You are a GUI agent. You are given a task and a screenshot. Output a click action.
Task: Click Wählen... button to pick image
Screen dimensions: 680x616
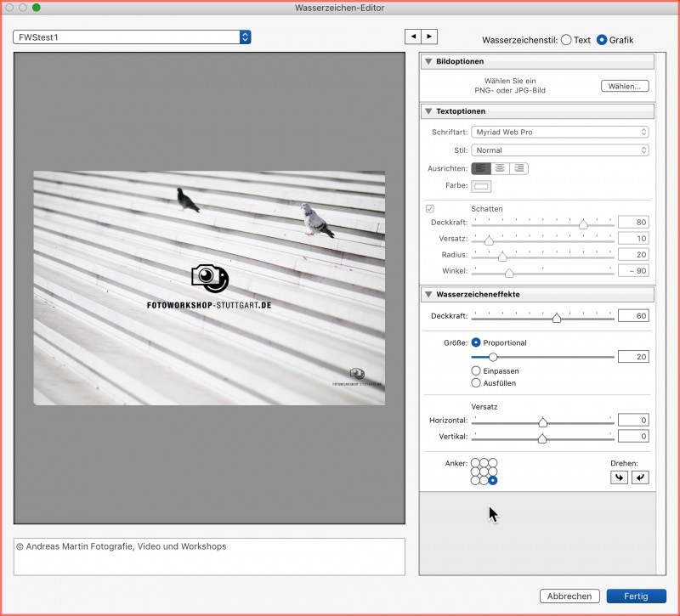(625, 86)
